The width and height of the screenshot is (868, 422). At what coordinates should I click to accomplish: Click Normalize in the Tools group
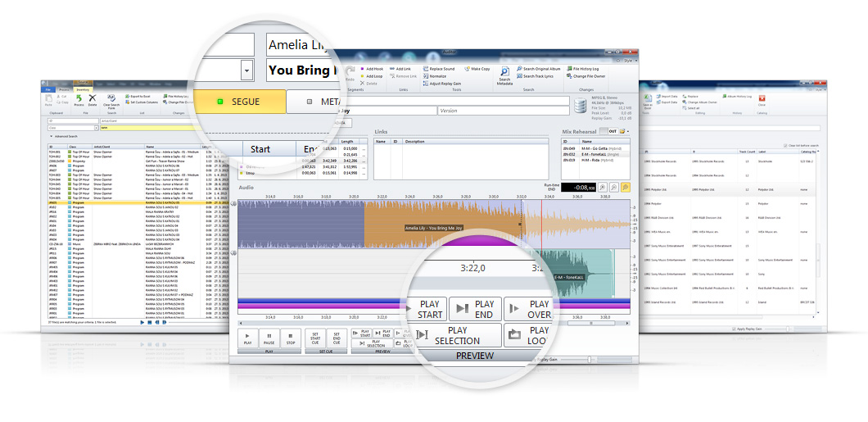tap(434, 76)
